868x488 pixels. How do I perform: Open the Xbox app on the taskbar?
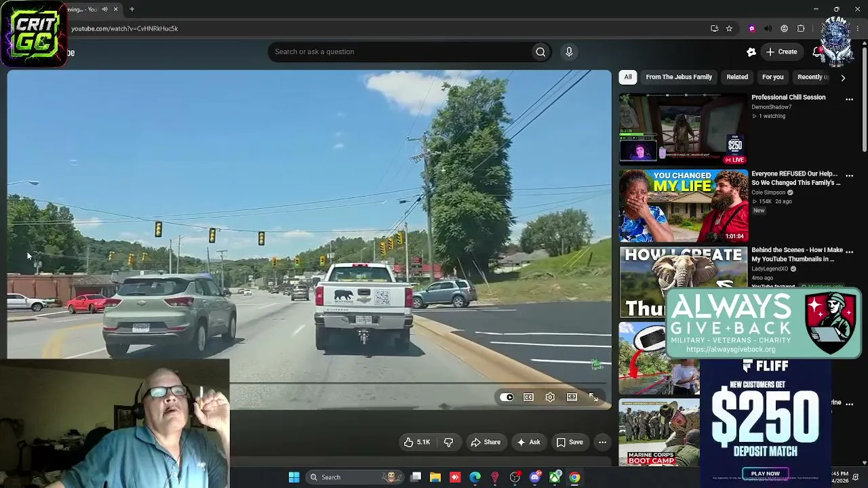(x=555, y=477)
